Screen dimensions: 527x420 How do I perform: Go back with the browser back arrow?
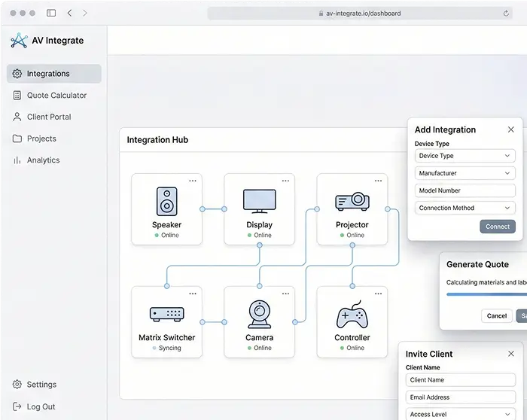pyautogui.click(x=69, y=13)
